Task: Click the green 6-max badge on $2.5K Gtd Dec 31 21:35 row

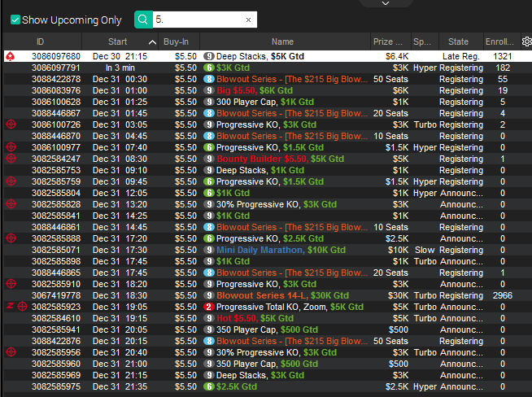Action: pyautogui.click(x=209, y=386)
